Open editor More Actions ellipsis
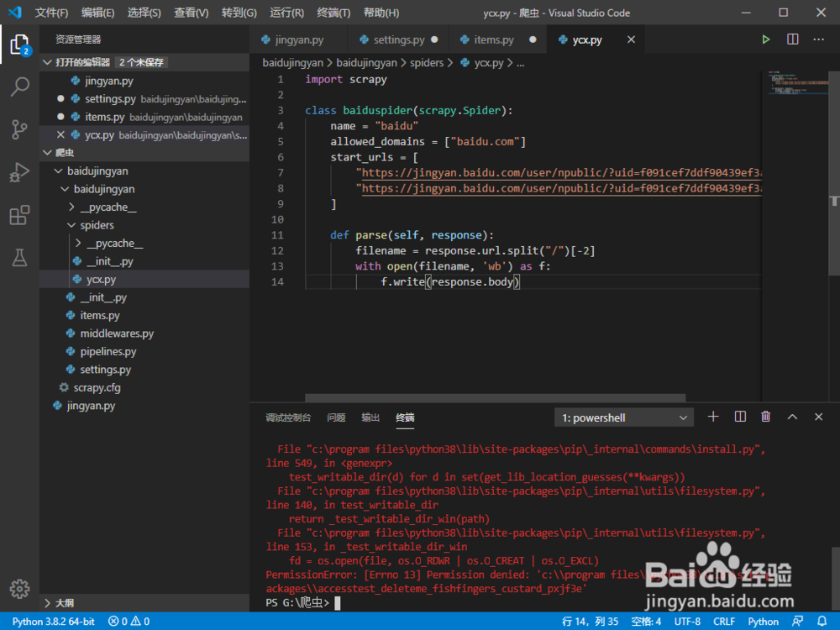Image resolution: width=840 pixels, height=630 pixels. coord(818,39)
